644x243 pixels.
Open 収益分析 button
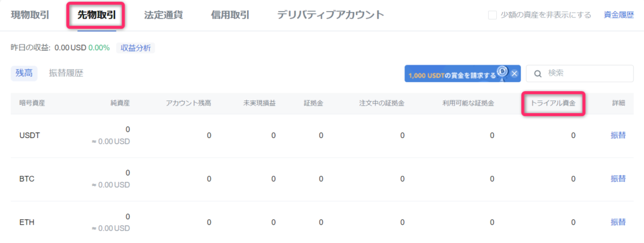point(136,48)
